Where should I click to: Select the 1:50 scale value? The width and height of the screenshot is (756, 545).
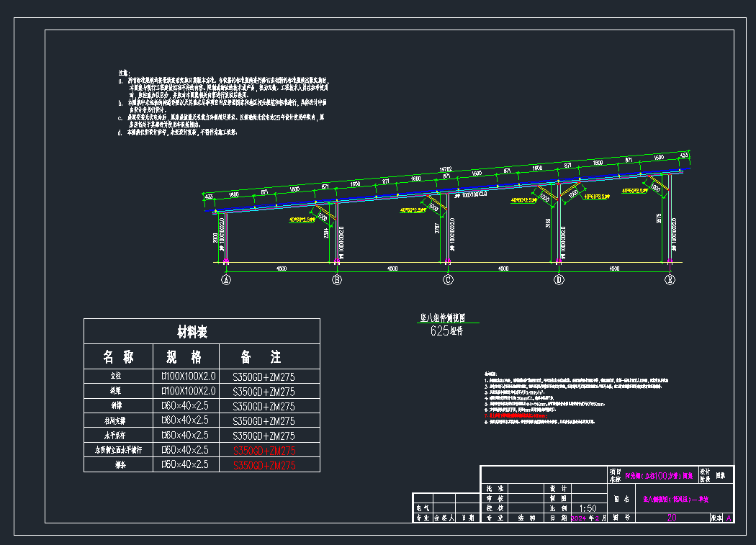[x=589, y=507]
